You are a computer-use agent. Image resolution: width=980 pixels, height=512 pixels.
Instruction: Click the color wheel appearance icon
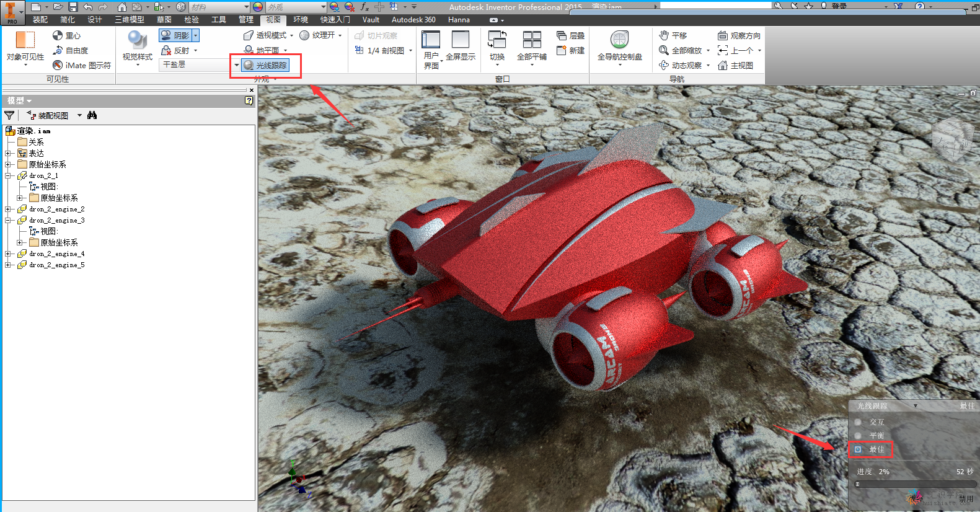pyautogui.click(x=258, y=7)
